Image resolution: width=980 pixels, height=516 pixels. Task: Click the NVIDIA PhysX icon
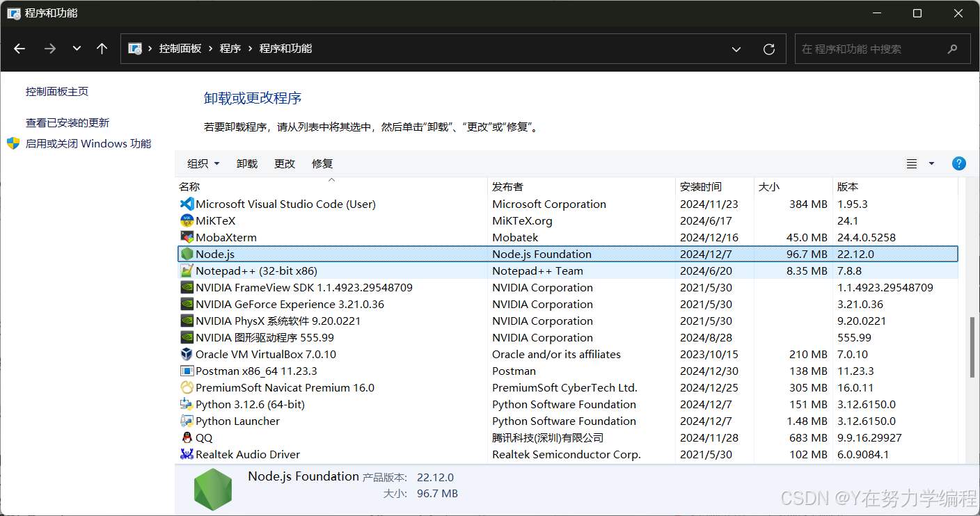coord(187,321)
